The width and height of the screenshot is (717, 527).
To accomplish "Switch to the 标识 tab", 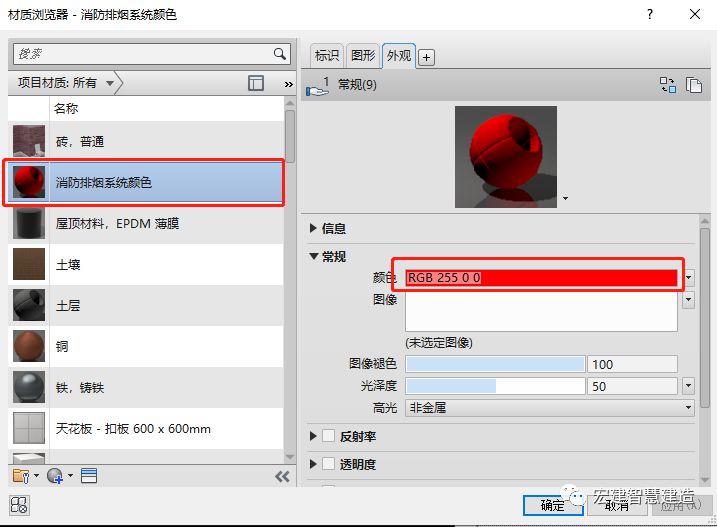I will click(x=327, y=56).
